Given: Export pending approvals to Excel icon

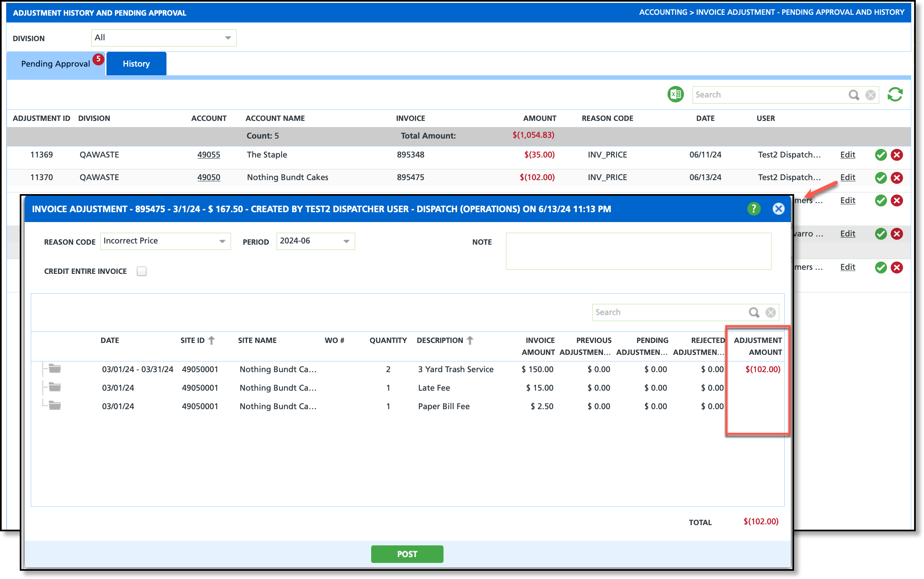Looking at the screenshot, I should tap(675, 95).
